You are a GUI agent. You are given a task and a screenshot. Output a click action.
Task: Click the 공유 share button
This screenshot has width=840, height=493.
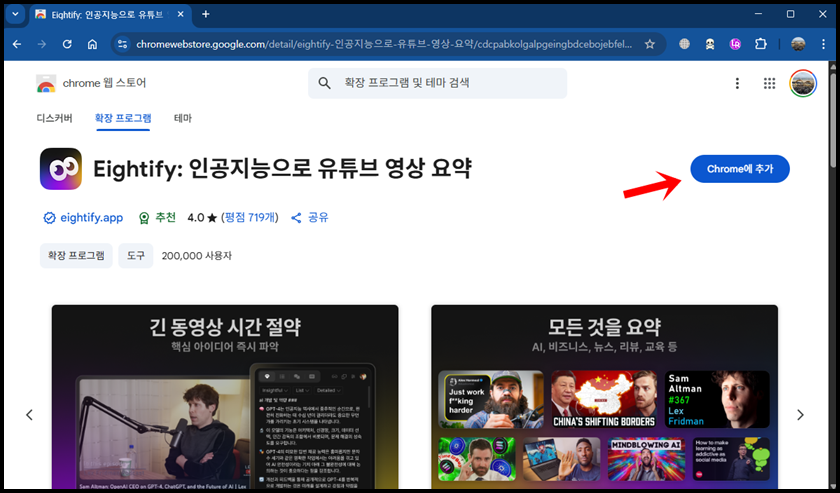(310, 218)
